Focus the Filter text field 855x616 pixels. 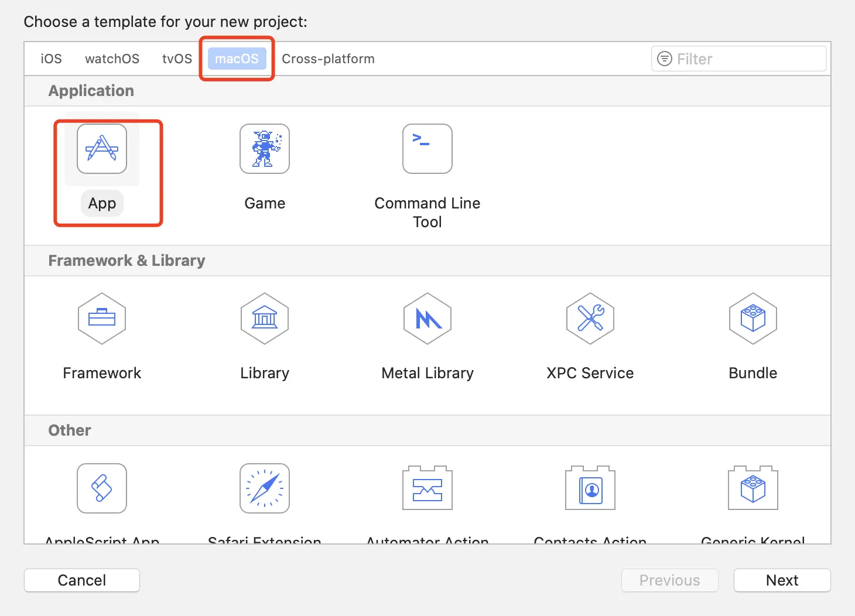739,59
